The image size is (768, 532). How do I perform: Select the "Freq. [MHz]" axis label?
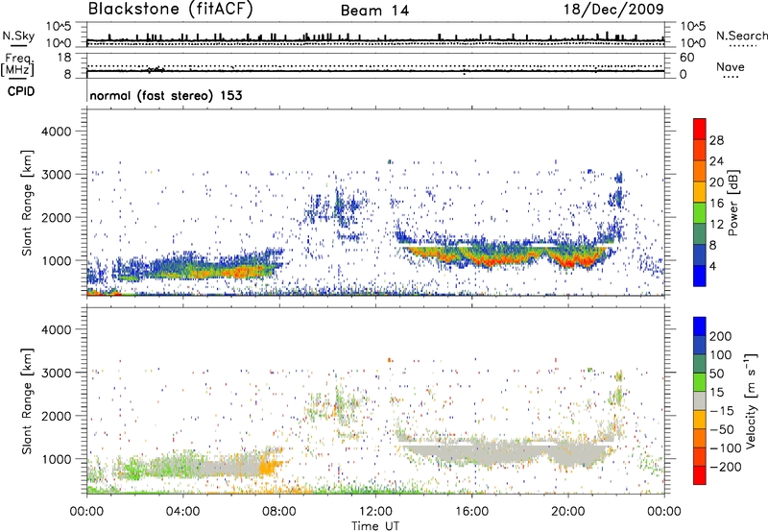coord(17,64)
